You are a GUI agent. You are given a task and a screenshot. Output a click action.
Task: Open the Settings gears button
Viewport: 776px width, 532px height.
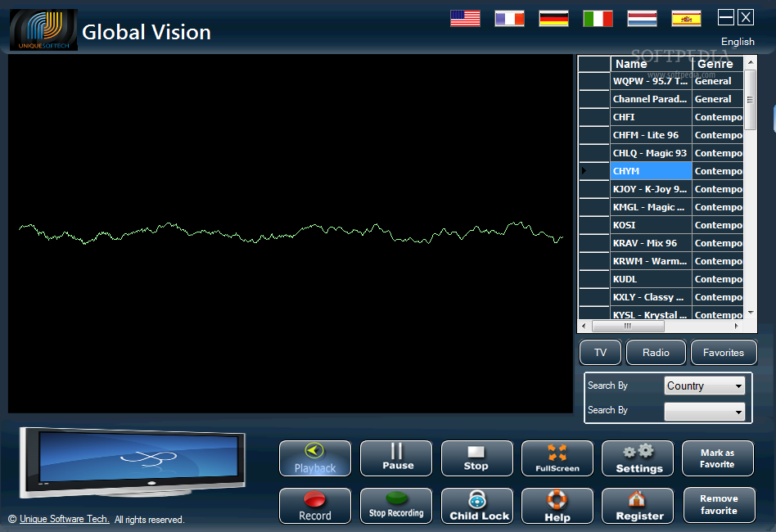click(638, 458)
